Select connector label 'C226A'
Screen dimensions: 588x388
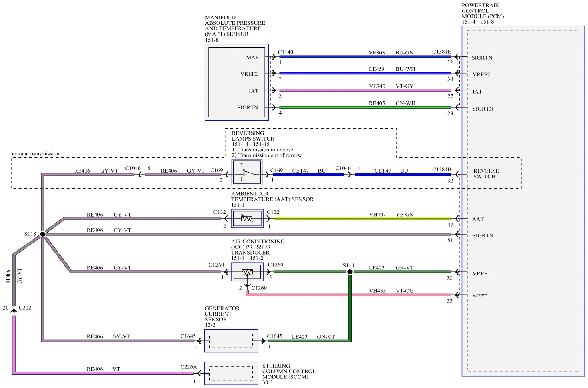189,366
